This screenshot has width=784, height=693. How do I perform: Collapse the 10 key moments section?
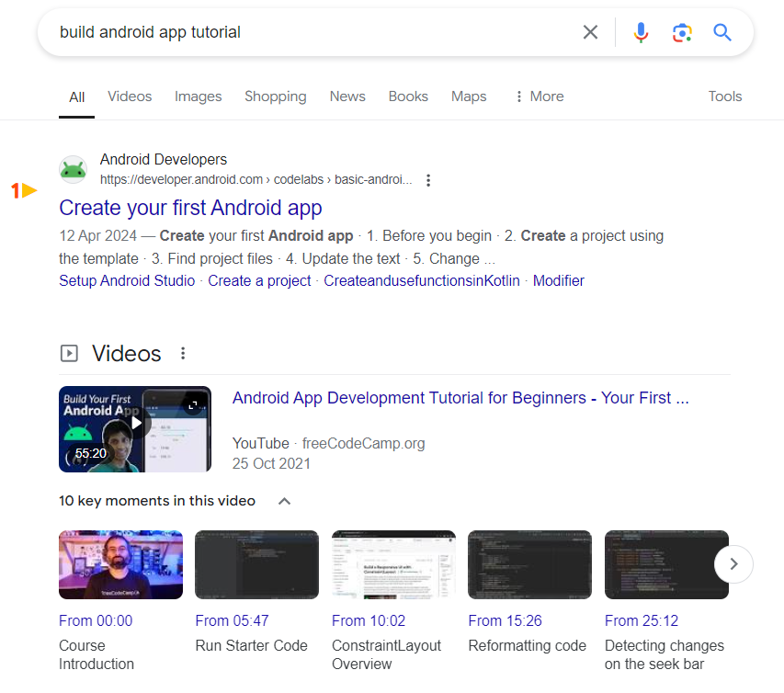pyautogui.click(x=285, y=501)
